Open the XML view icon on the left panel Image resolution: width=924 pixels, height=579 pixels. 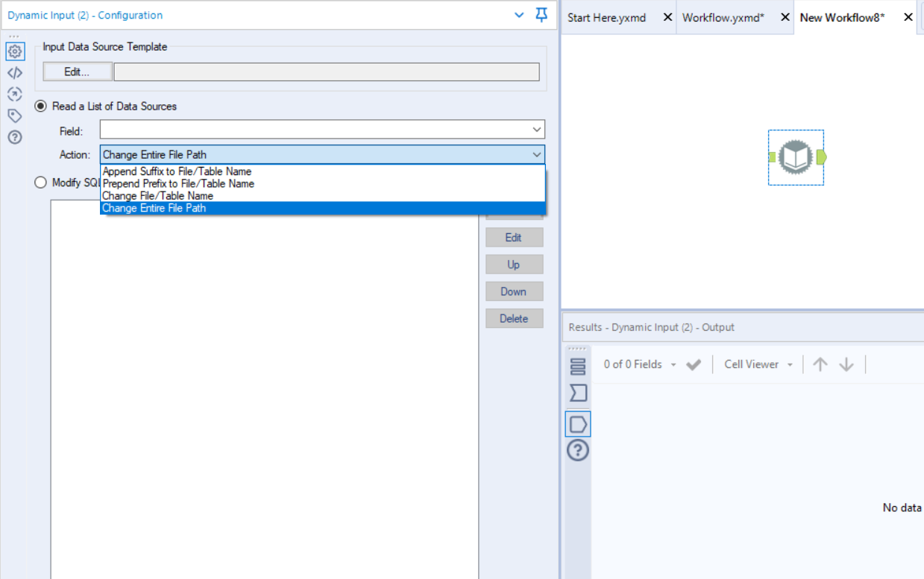click(14, 72)
